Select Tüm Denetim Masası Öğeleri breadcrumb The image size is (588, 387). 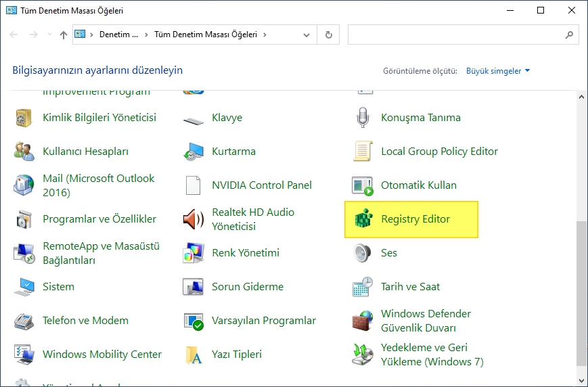pyautogui.click(x=206, y=35)
